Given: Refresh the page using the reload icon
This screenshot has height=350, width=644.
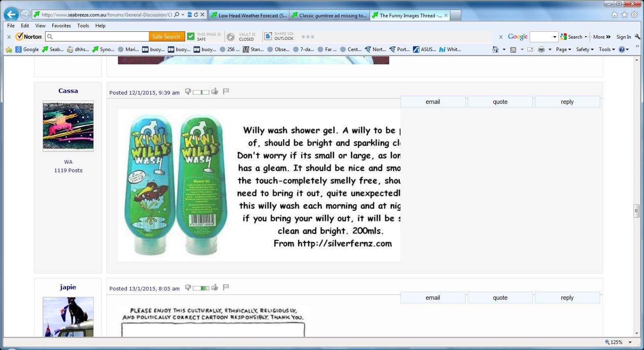Looking at the screenshot, I should click(x=196, y=15).
